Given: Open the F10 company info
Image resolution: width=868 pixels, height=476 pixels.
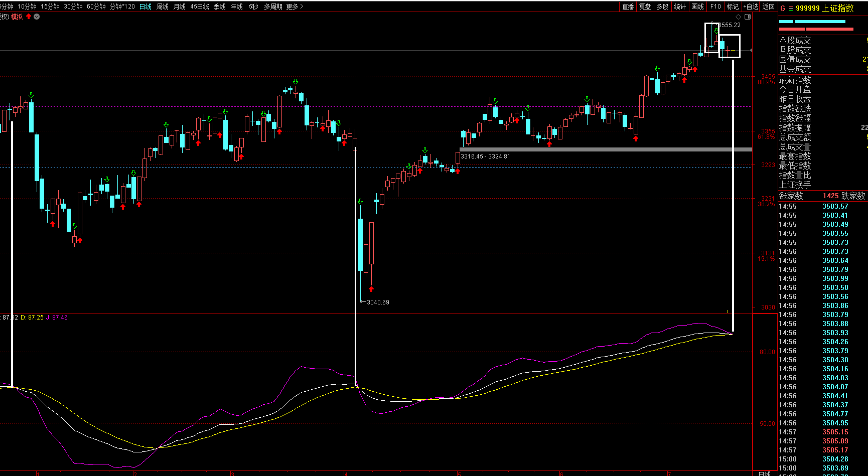Looking at the screenshot, I should coord(715,7).
